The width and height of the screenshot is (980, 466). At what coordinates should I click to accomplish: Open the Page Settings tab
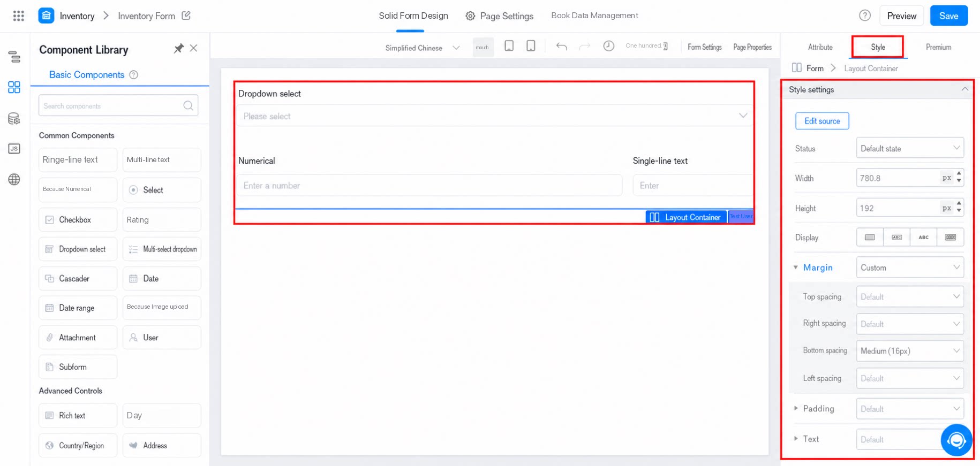pyautogui.click(x=500, y=16)
